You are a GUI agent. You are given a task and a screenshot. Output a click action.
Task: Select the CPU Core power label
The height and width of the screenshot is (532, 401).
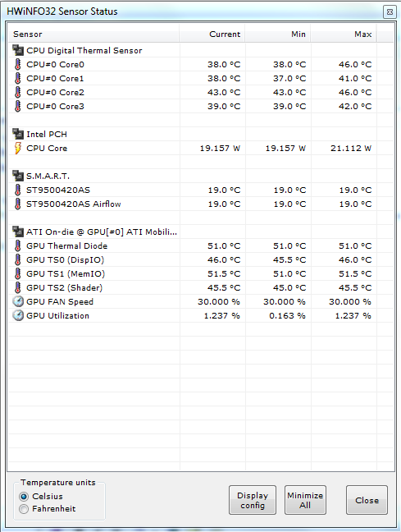(47, 149)
